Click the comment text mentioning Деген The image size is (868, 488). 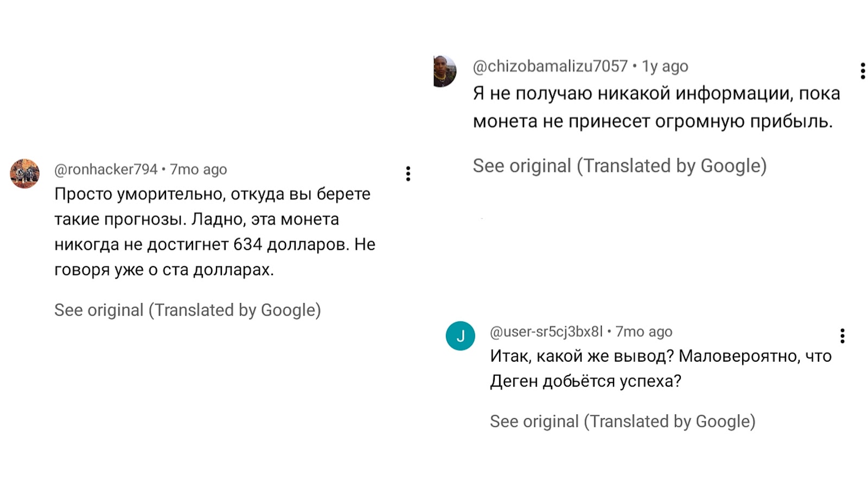pyautogui.click(x=585, y=381)
